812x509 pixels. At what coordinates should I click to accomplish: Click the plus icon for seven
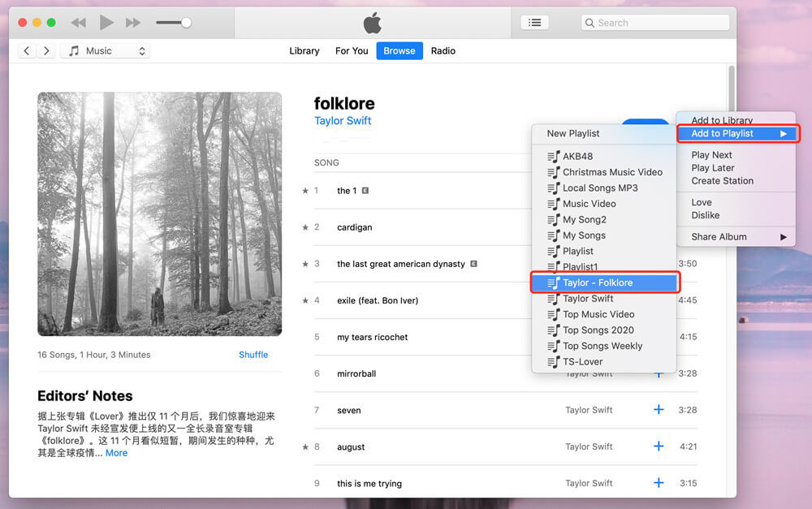tap(659, 410)
